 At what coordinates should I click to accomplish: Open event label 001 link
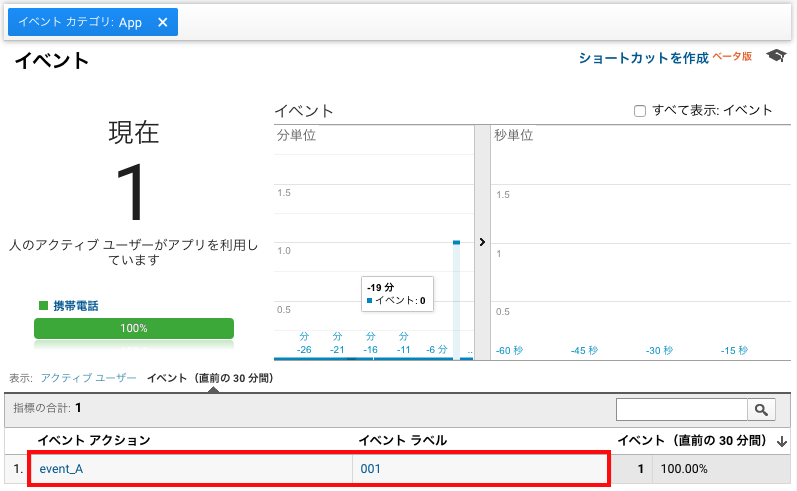[x=371, y=469]
